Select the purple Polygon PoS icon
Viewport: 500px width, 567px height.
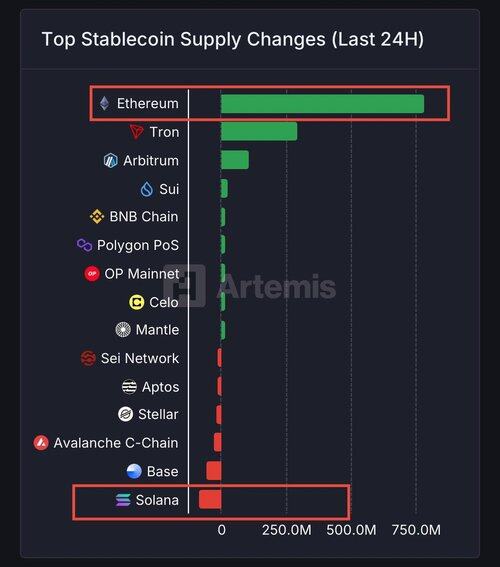point(85,245)
